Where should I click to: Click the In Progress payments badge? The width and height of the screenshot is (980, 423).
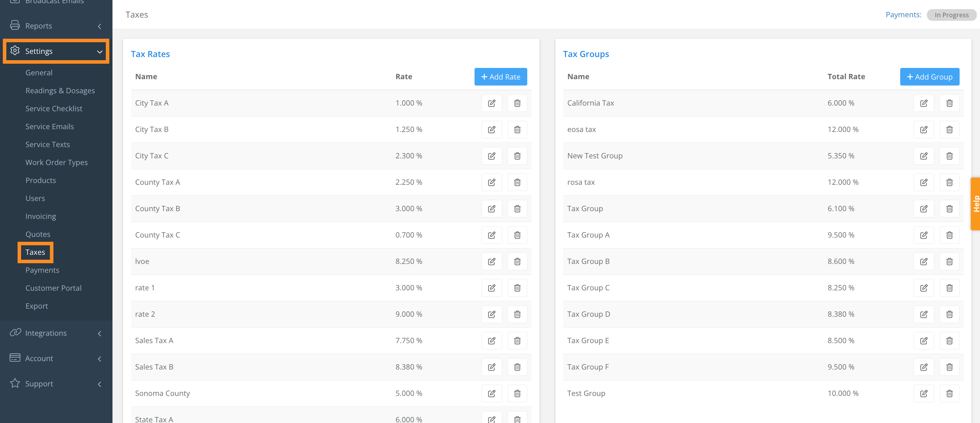[952, 15]
